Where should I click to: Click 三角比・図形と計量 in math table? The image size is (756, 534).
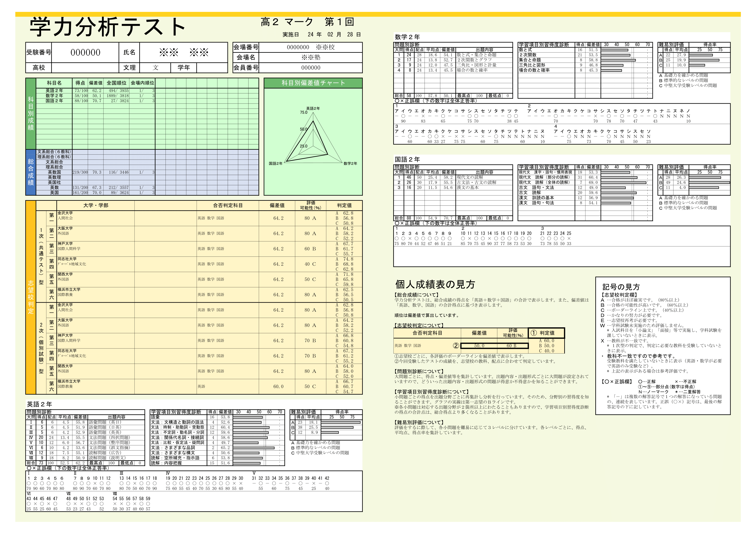tap(476, 65)
